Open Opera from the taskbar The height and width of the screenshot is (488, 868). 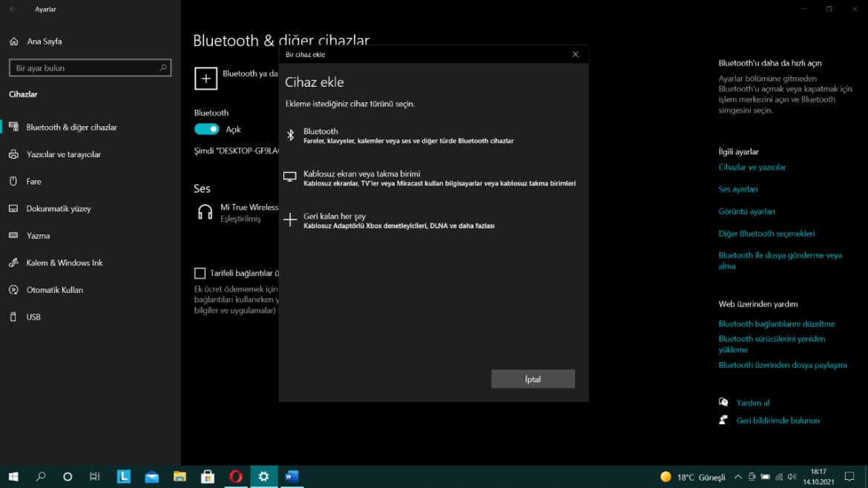(236, 477)
